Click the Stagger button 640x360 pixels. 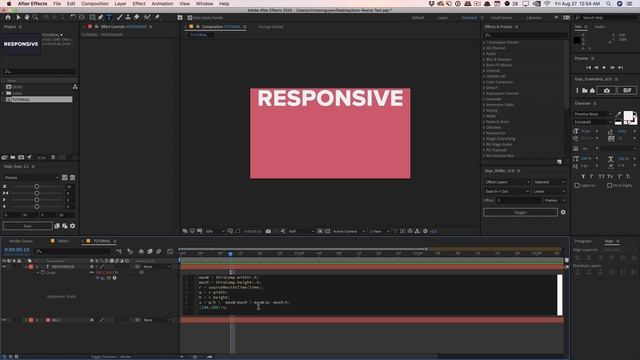(520, 212)
